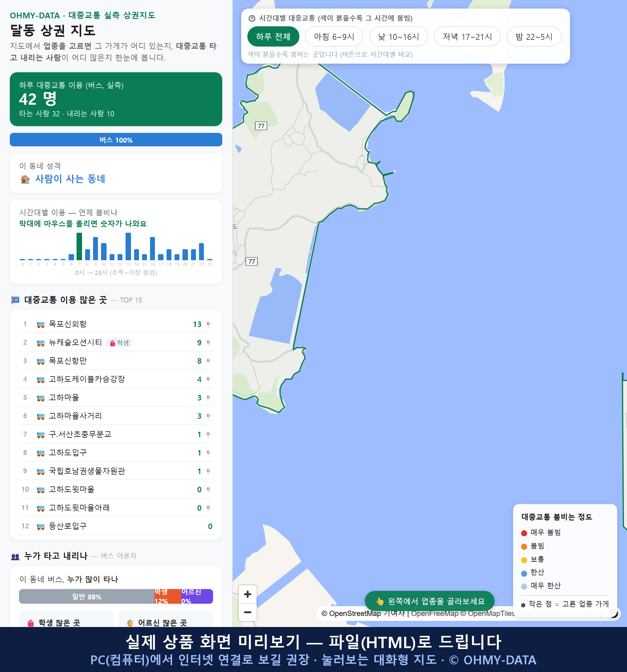The image size is (627, 672).
Task: Zoom in on the map
Action: pos(247,594)
